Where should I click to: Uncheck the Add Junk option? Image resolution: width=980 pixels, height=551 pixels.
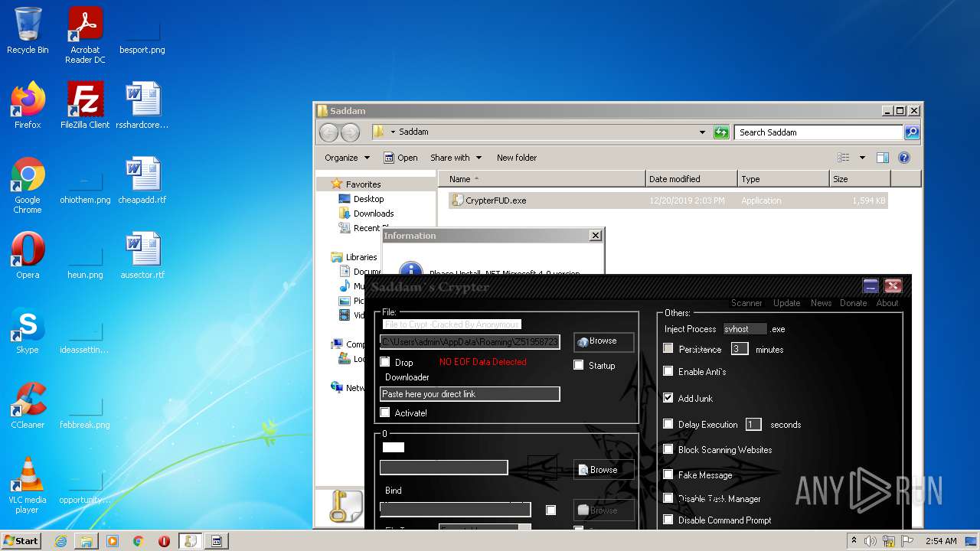(668, 398)
